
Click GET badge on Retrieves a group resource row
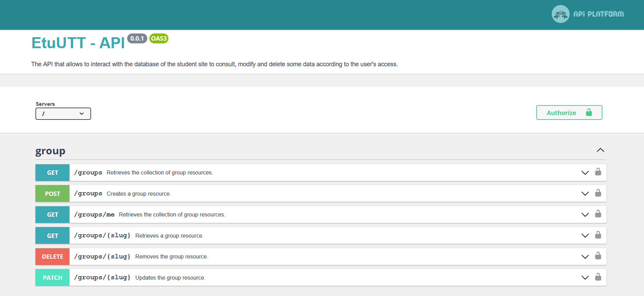(53, 236)
